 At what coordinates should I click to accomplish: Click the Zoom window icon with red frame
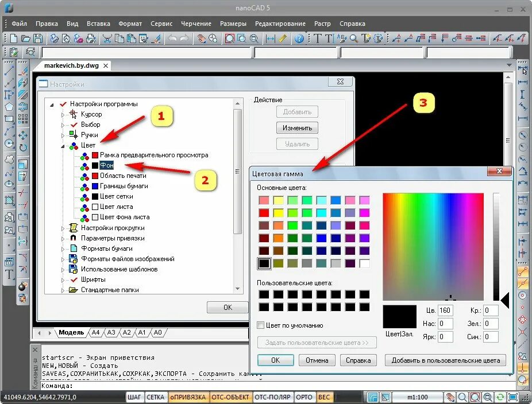coord(230,38)
